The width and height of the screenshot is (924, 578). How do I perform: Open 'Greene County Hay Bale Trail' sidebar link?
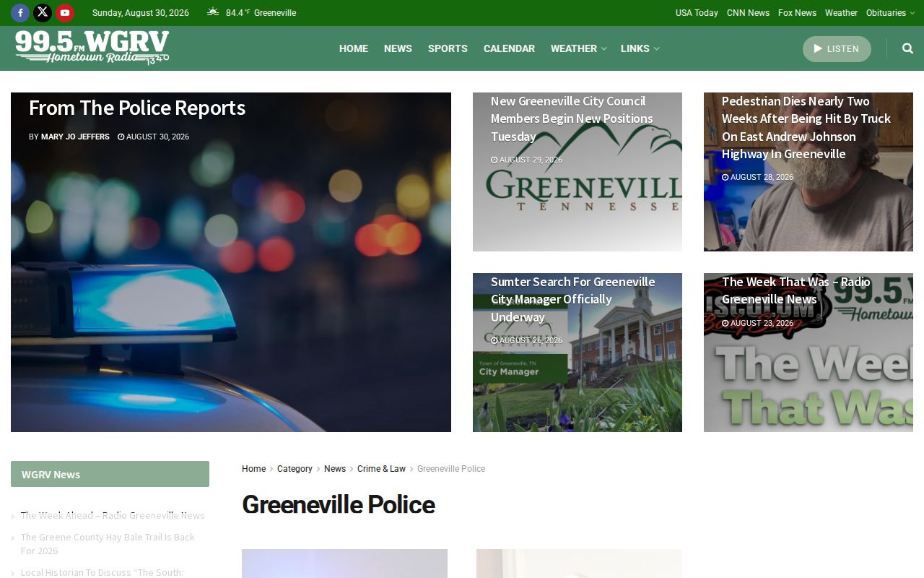(x=108, y=543)
